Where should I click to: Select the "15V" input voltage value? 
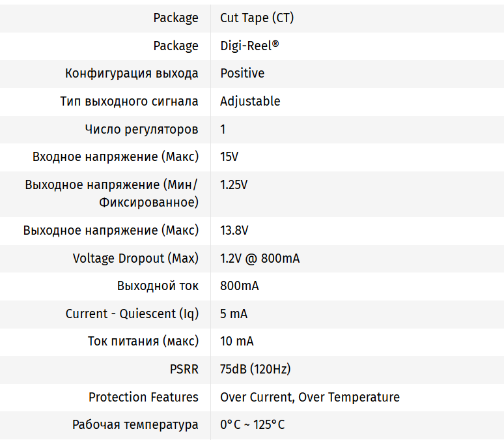[x=231, y=157]
